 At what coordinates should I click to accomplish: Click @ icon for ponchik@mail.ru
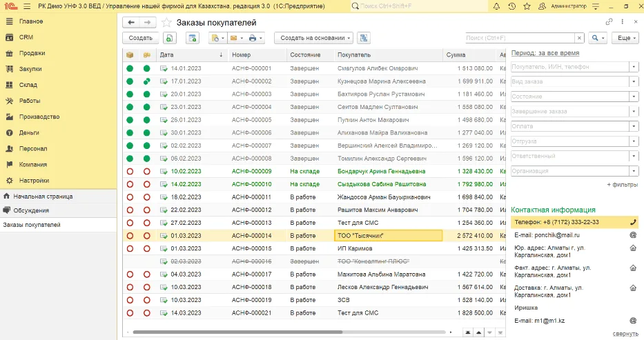click(x=633, y=235)
